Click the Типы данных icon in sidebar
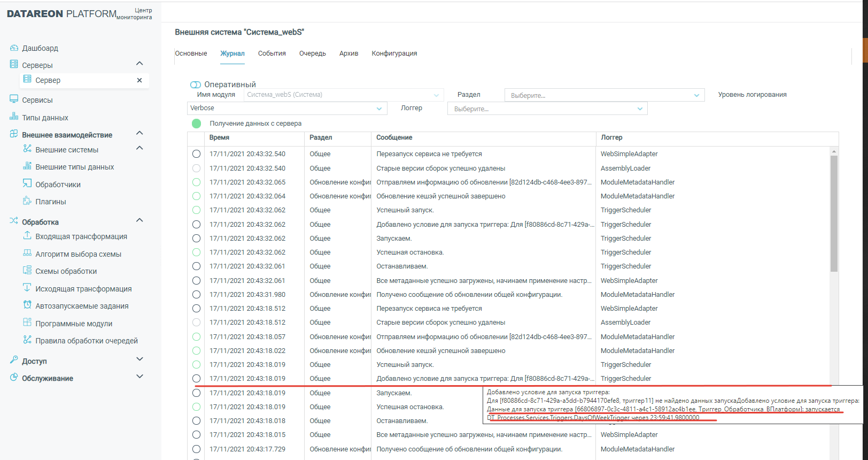 [14, 117]
